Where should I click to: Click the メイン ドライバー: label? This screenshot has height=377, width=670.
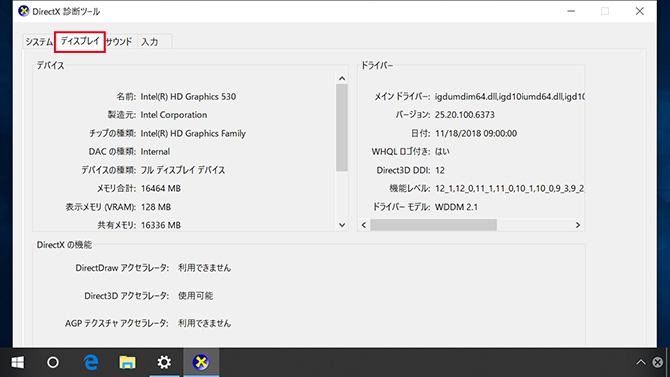tap(402, 97)
